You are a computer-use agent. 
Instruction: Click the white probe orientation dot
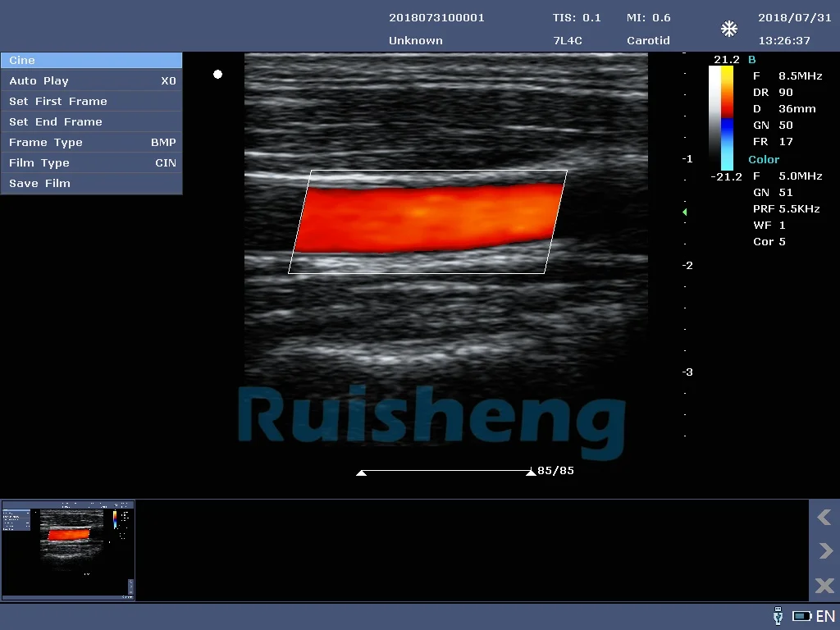pyautogui.click(x=217, y=75)
